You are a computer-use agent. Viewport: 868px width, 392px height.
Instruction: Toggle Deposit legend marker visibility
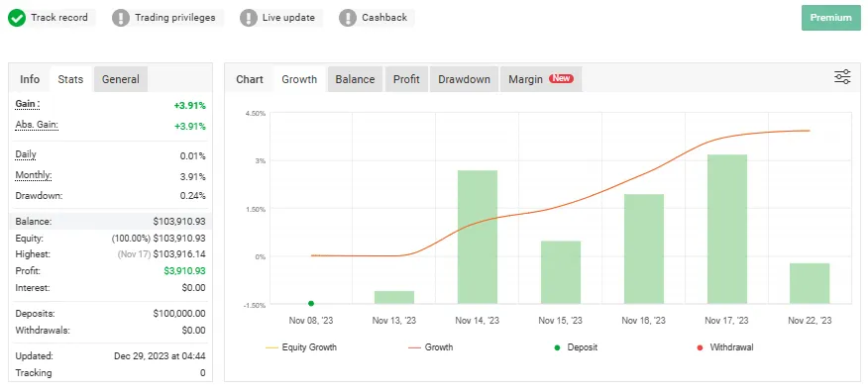576,347
